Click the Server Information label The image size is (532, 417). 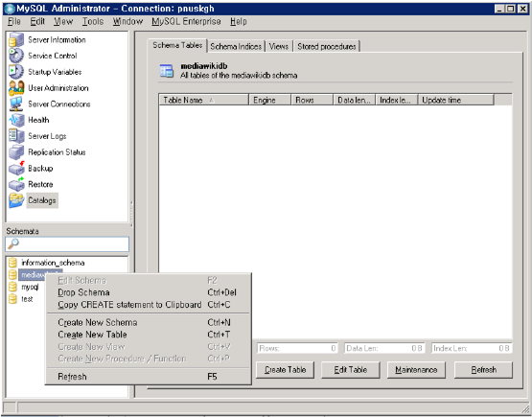tap(57, 39)
